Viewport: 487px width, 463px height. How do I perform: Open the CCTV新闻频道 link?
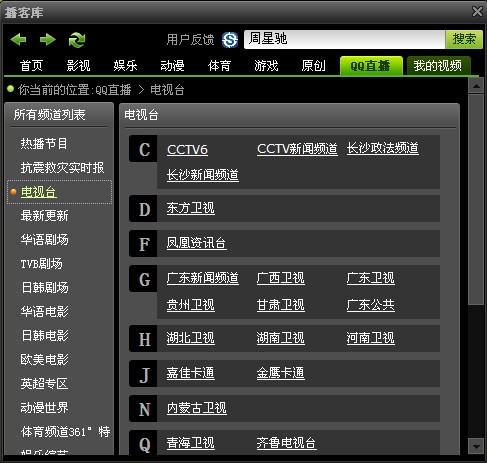tap(297, 149)
